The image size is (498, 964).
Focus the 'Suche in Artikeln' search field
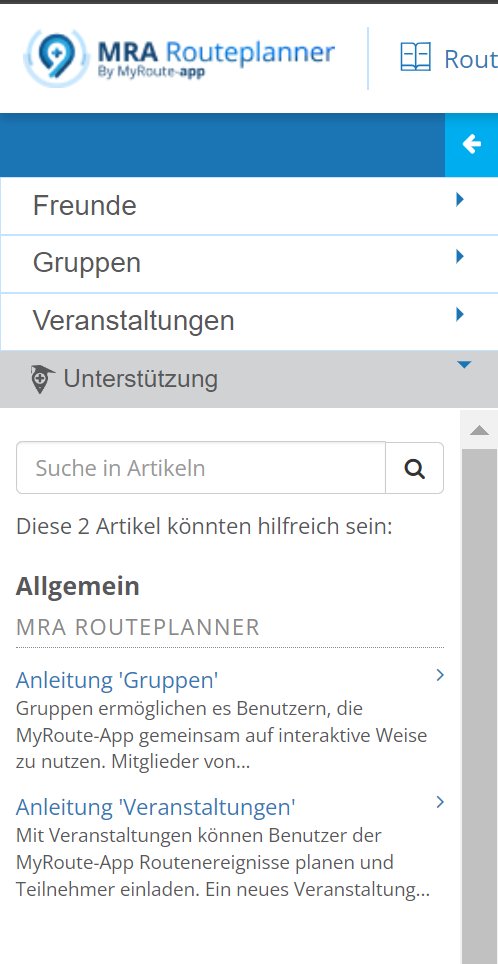(200, 468)
